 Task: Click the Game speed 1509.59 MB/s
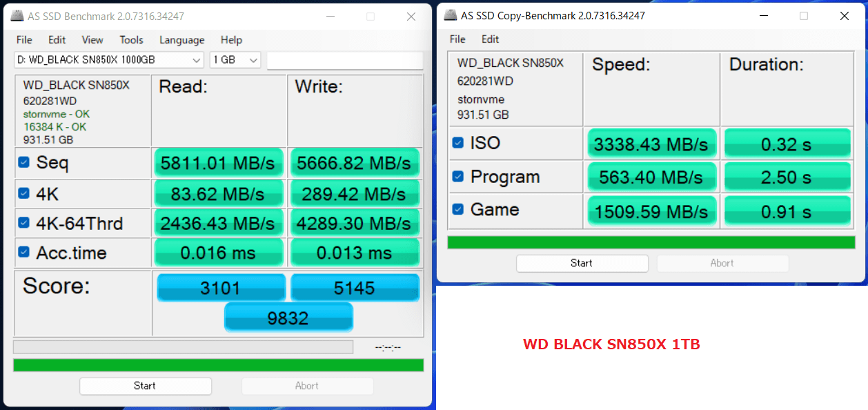pos(652,210)
